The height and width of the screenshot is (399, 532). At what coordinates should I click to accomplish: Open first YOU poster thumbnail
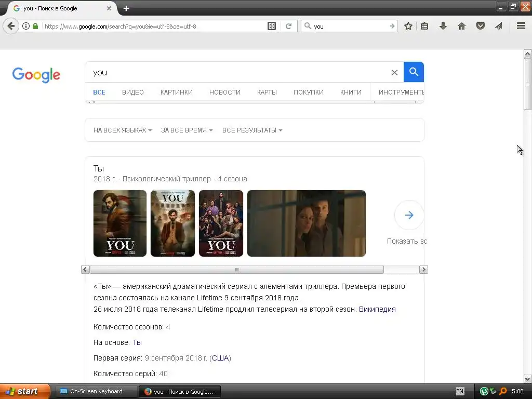click(120, 223)
